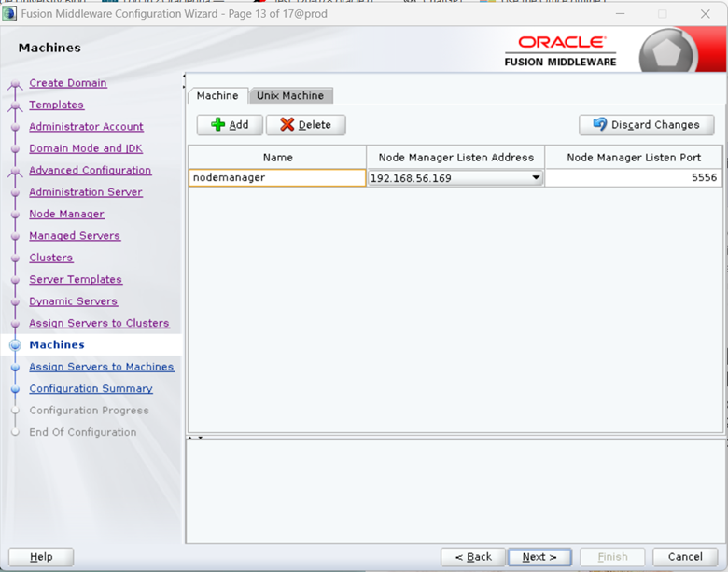Minimize the Configuration Wizard window
The width and height of the screenshot is (728, 572).
[x=620, y=14]
